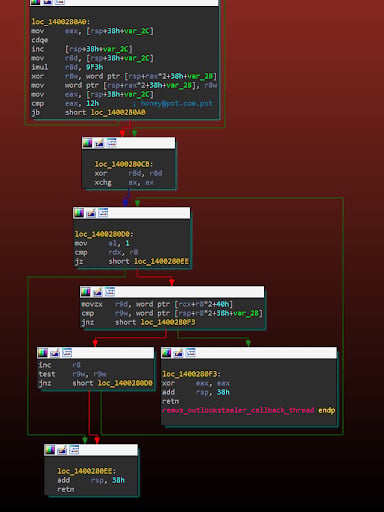384x512 pixels.
Task: Click the pencil edit icon on loc_1400280CB node
Action: pos(99,143)
